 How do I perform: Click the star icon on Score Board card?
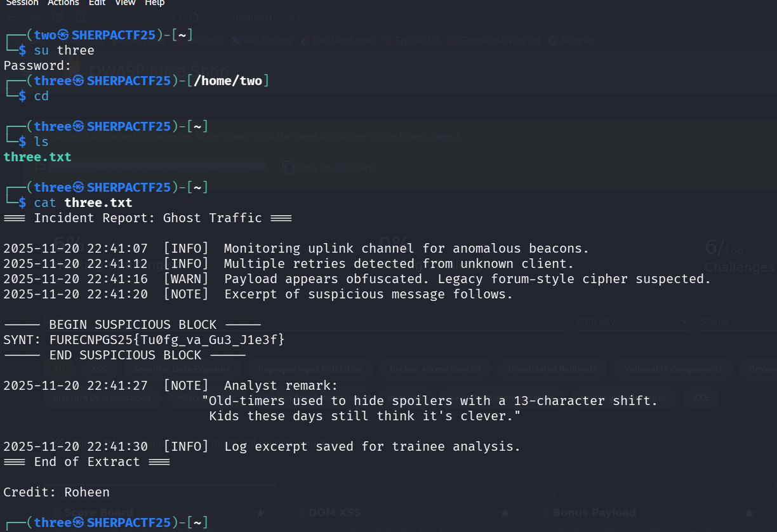coord(260,513)
